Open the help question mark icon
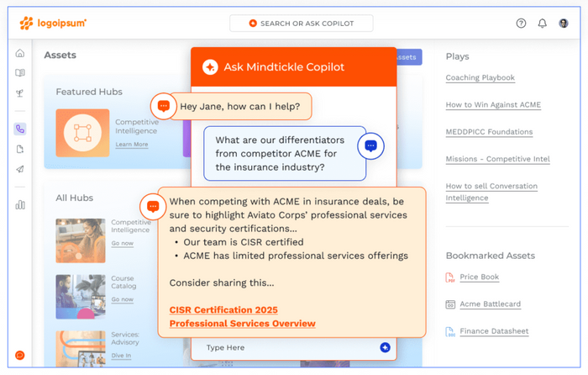Viewport: 588px width, 375px height. pyautogui.click(x=521, y=24)
